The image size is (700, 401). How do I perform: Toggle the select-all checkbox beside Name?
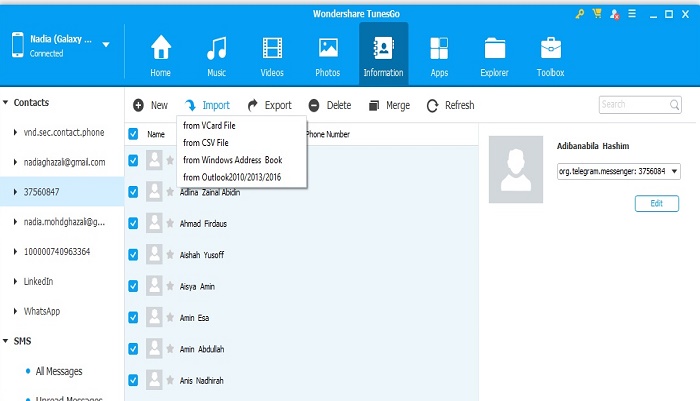[134, 134]
